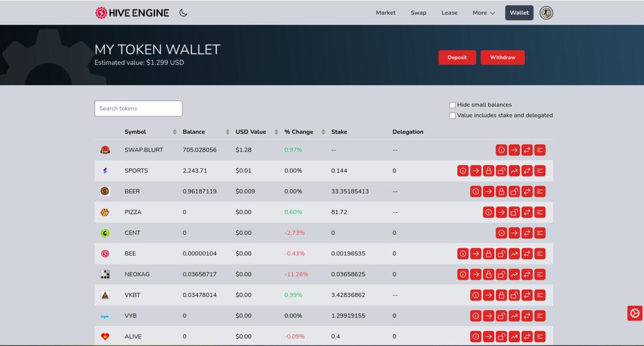The image size is (644, 346).
Task: Click the Hive Engine logo
Action: 132,13
